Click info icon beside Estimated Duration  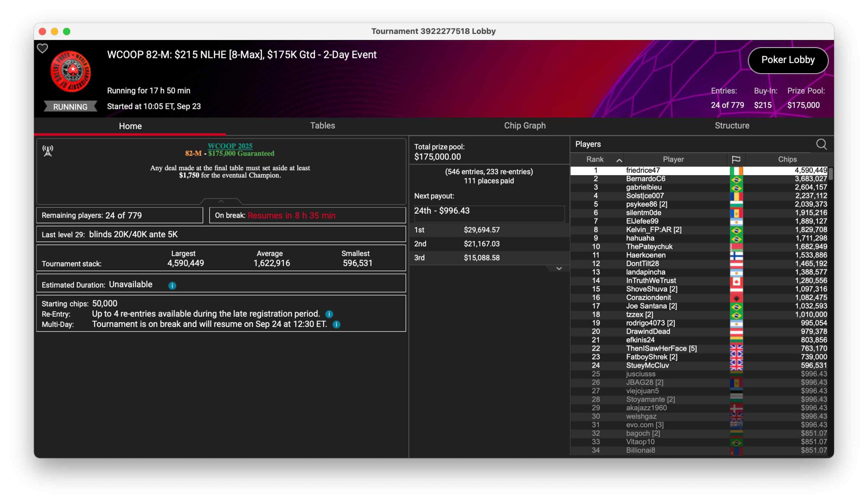(x=172, y=286)
